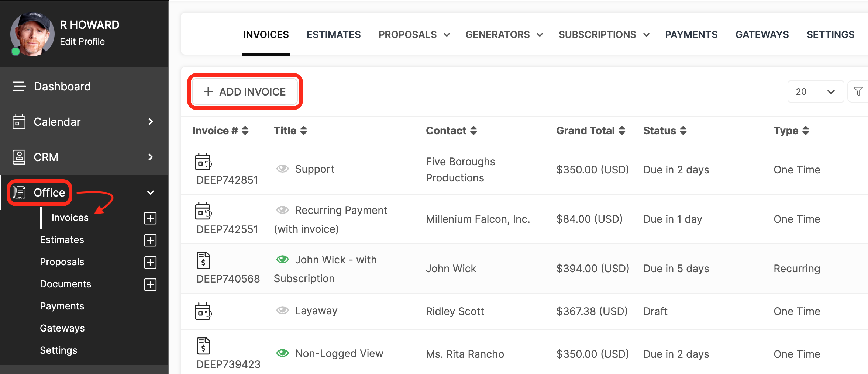
Task: Click the Recurring type cell
Action: pos(797,269)
